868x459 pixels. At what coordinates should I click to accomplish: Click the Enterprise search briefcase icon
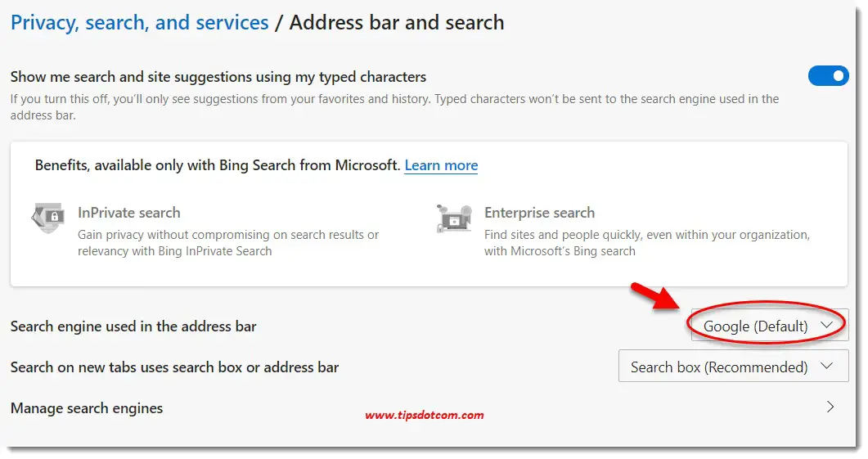[x=454, y=218]
